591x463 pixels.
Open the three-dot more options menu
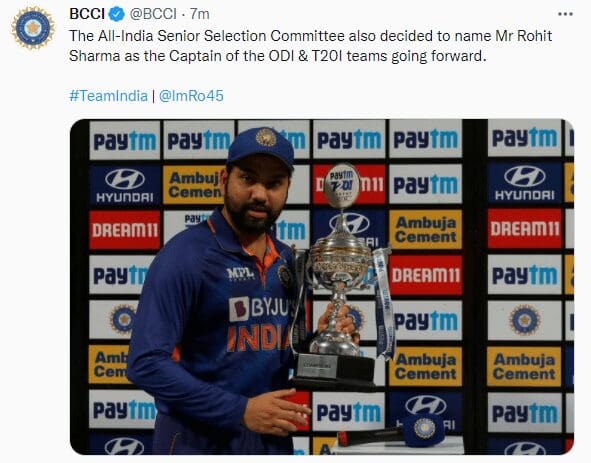pos(565,14)
